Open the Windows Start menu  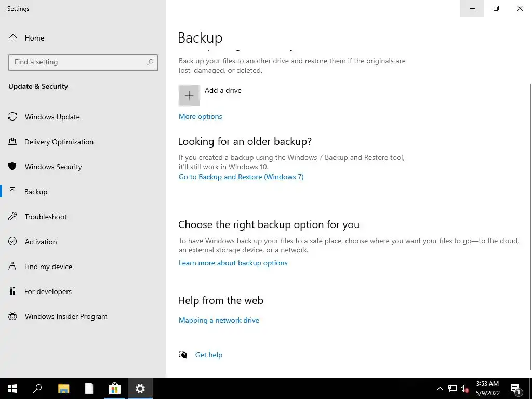[12, 389]
